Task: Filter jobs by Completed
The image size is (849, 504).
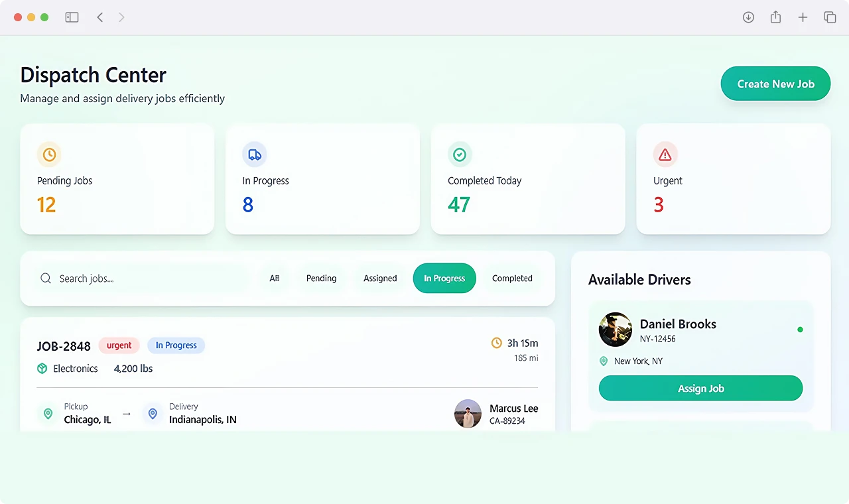Action: coord(512,279)
